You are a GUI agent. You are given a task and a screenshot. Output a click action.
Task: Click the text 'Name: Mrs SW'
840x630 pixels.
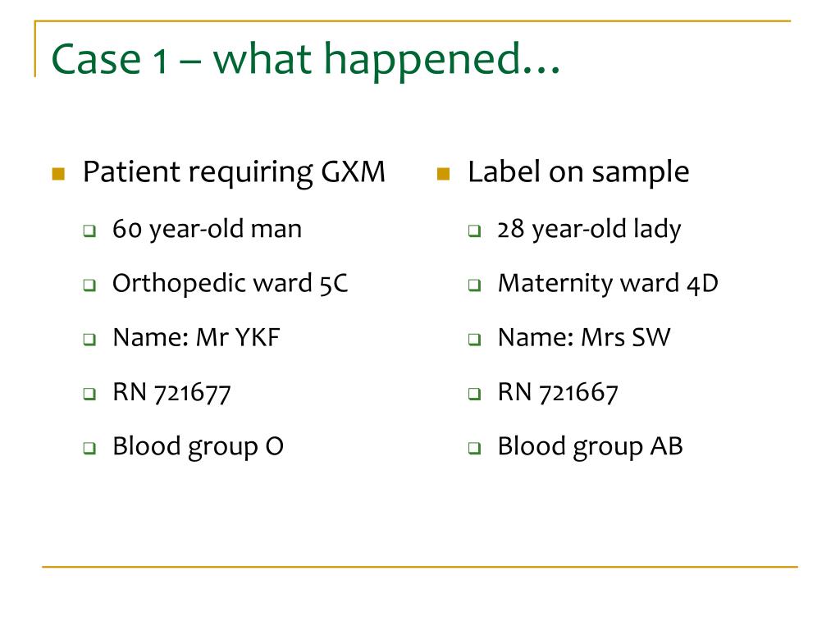click(x=584, y=337)
